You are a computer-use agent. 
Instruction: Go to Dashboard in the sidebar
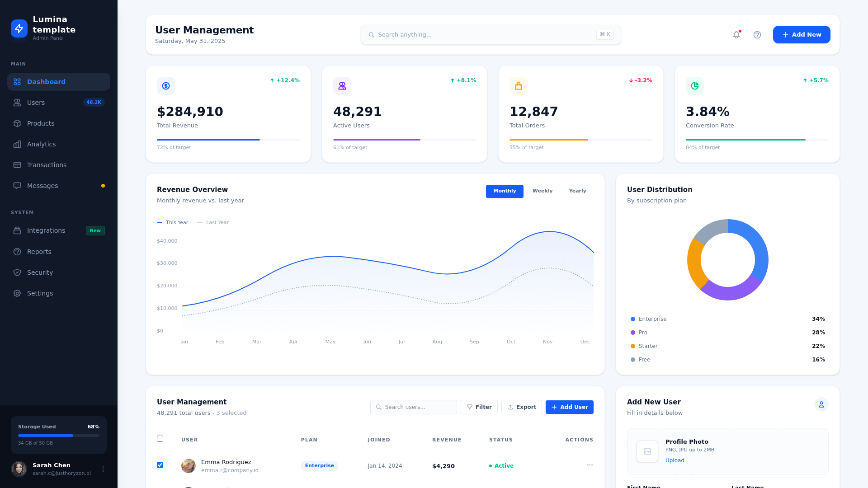pyautogui.click(x=59, y=82)
